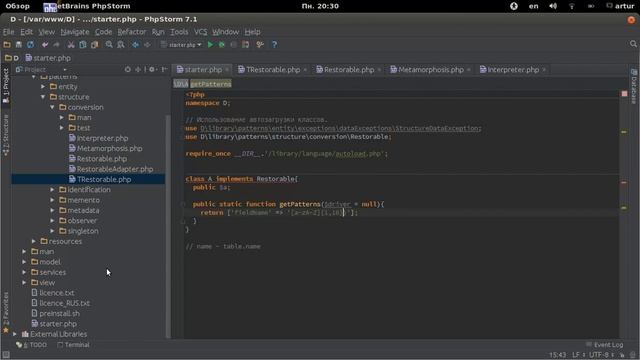This screenshot has height=360, width=640.
Task: Click the navigate Forward arrow icon
Action: 147,44
